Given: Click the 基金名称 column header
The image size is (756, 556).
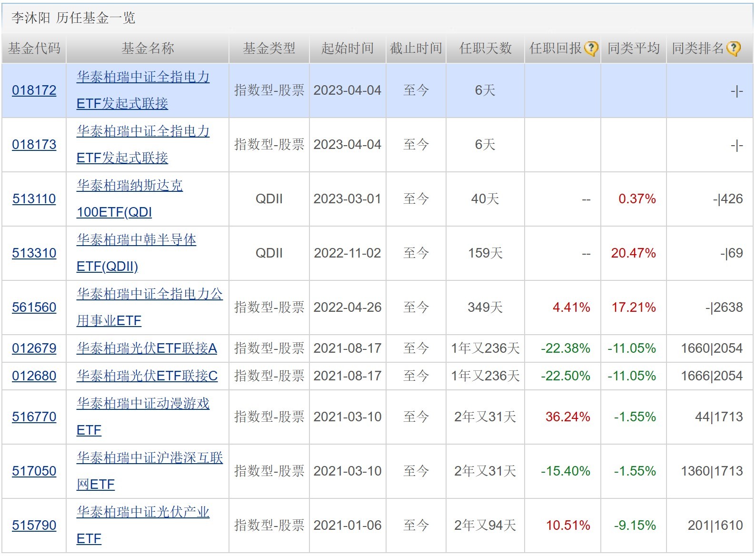Looking at the screenshot, I should (x=148, y=49).
